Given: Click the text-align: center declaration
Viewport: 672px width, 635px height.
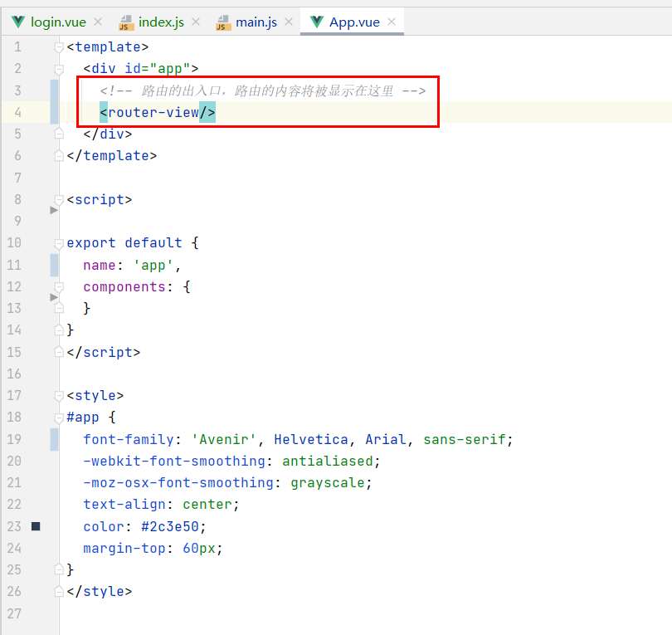Looking at the screenshot, I should tap(161, 505).
